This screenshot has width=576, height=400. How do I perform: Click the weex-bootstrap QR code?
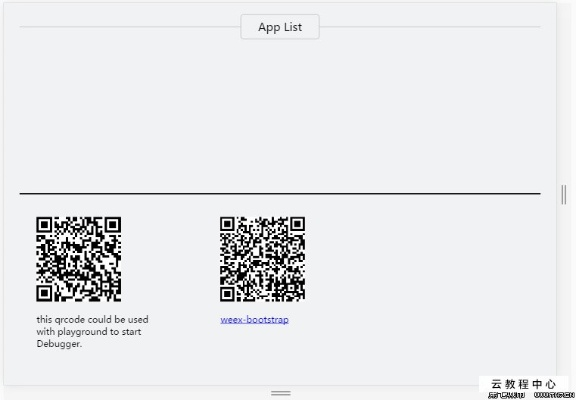pyautogui.click(x=262, y=259)
